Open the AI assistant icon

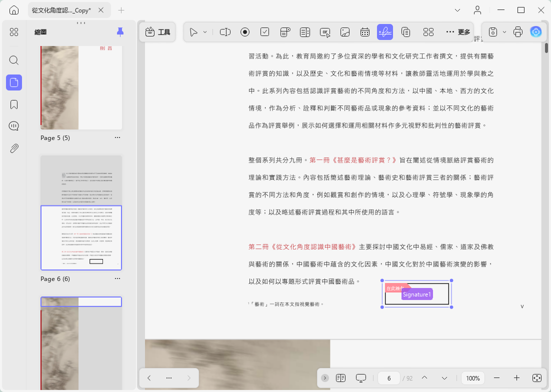coord(536,32)
